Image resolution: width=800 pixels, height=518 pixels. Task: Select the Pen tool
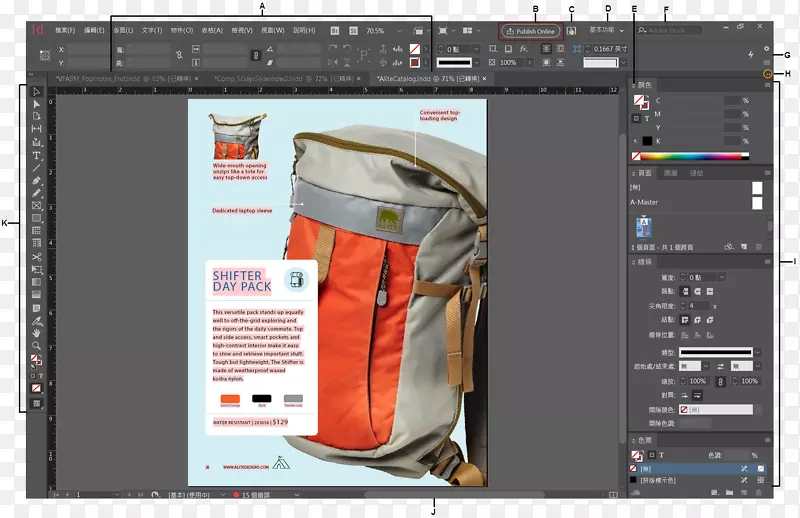pos(36,181)
